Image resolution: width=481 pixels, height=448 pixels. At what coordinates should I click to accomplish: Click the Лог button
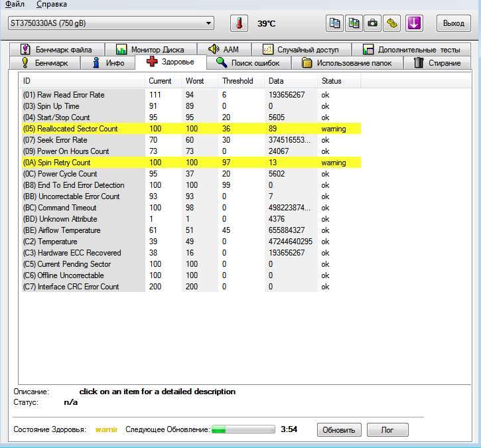[x=387, y=430]
